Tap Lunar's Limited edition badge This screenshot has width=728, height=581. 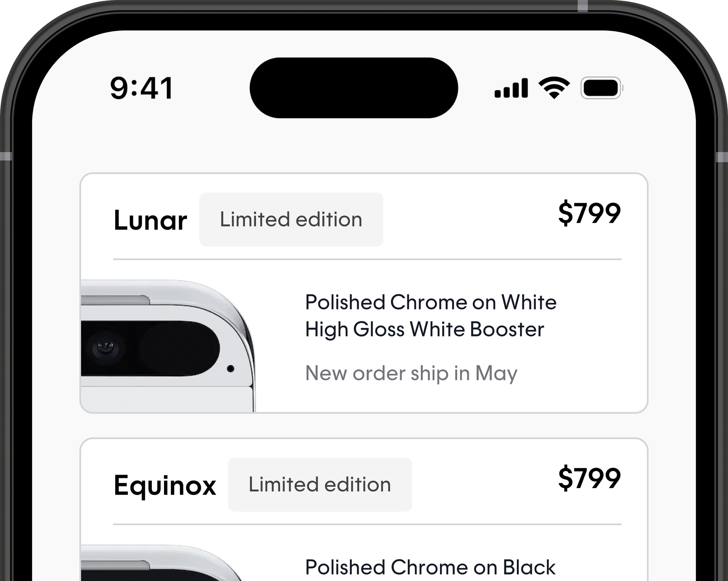pos(291,220)
